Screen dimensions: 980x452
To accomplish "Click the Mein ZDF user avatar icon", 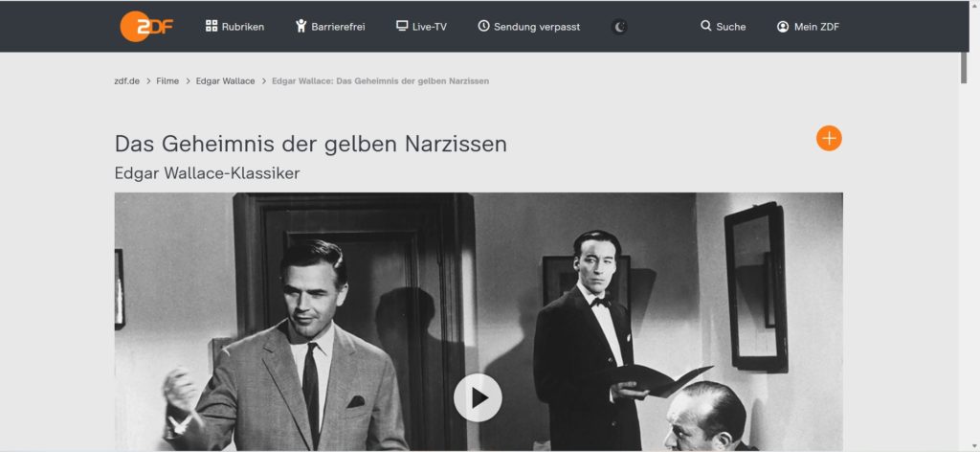I will coord(783,26).
